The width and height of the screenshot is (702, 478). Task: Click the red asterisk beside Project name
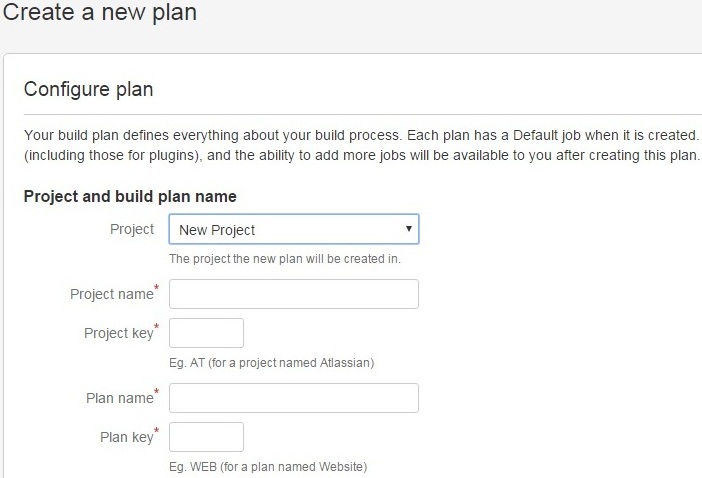point(156,287)
